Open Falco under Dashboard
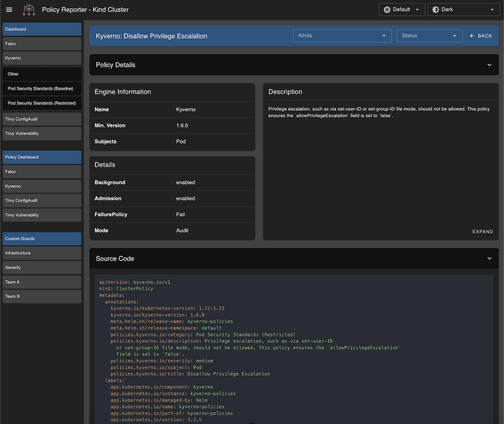Screen dimensions: 504x424 [x=42, y=44]
